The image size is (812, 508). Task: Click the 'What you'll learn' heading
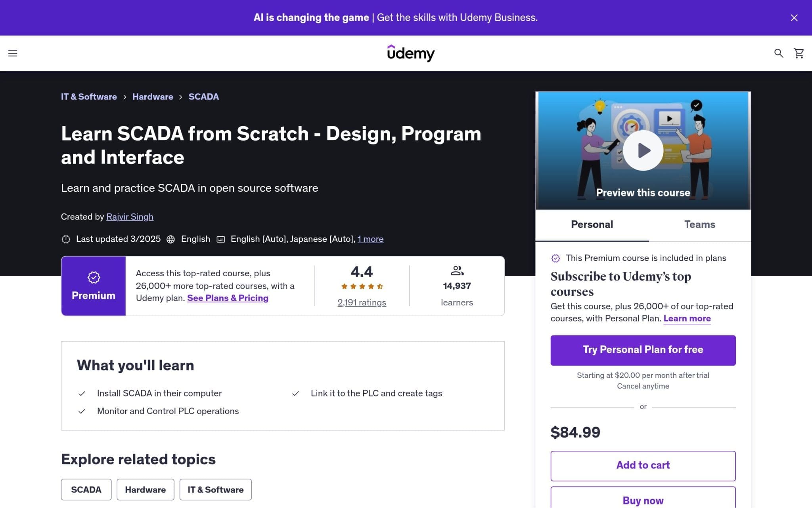point(135,365)
